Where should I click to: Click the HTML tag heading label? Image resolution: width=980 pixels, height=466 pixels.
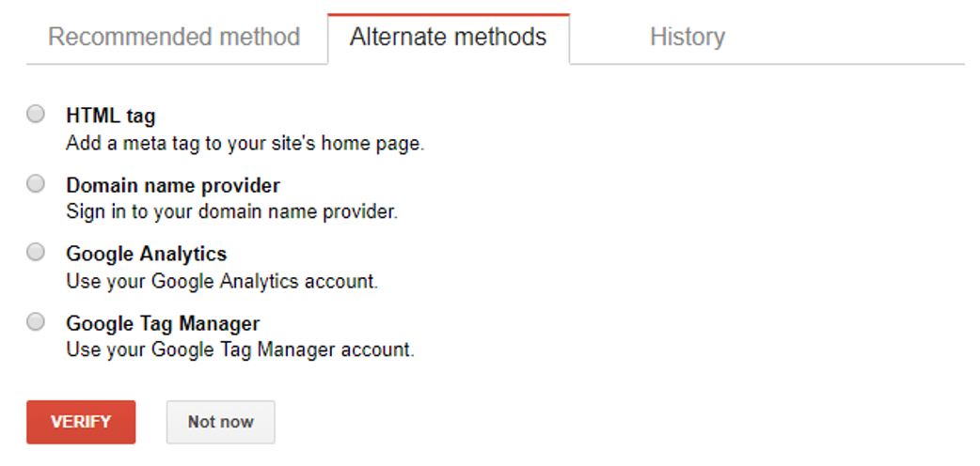(111, 116)
